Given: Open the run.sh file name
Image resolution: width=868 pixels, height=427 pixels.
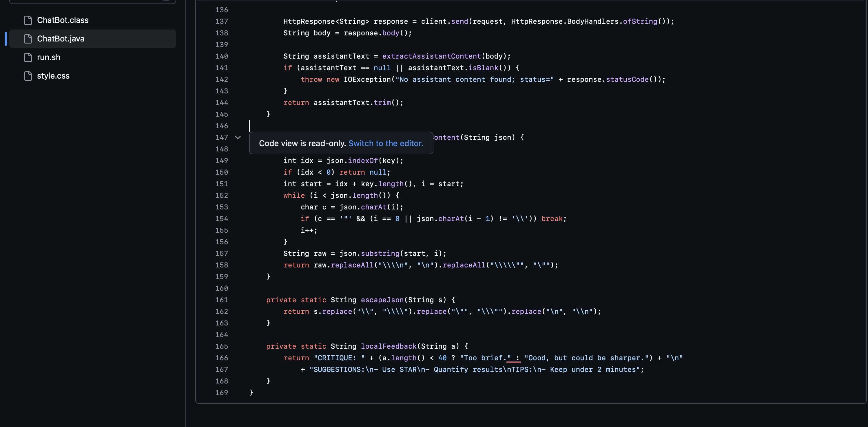Looking at the screenshot, I should (x=48, y=57).
